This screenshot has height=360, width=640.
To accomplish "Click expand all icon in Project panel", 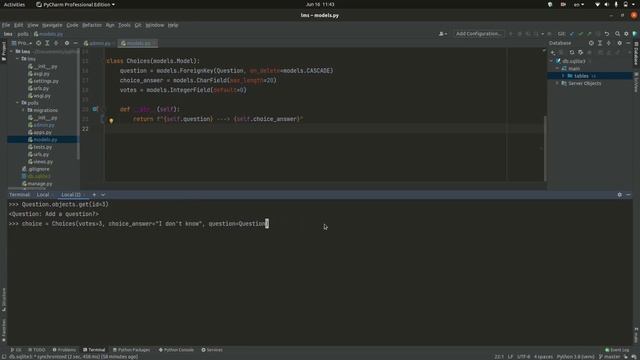I will pos(47,43).
